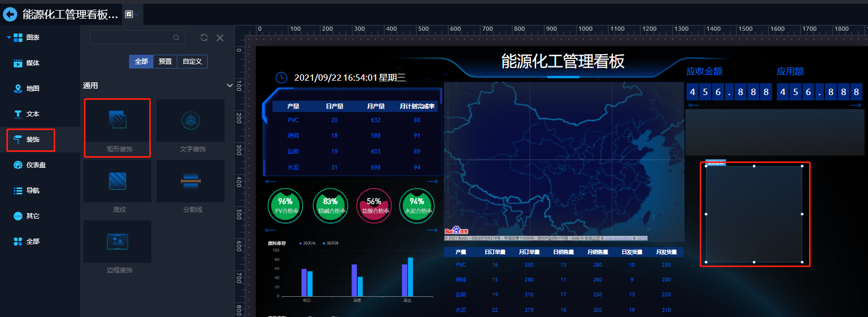Toggle the 30天内 legend item

307,243
